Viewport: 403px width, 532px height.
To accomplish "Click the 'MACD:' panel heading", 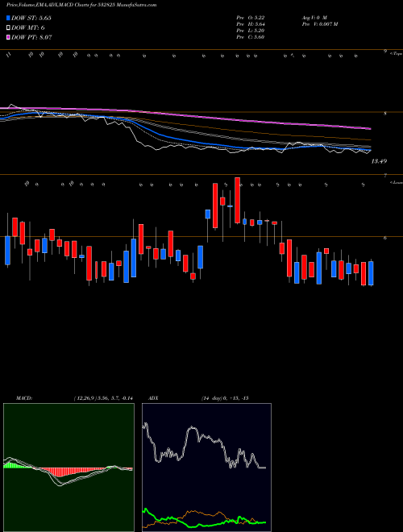I will click(x=24, y=397).
